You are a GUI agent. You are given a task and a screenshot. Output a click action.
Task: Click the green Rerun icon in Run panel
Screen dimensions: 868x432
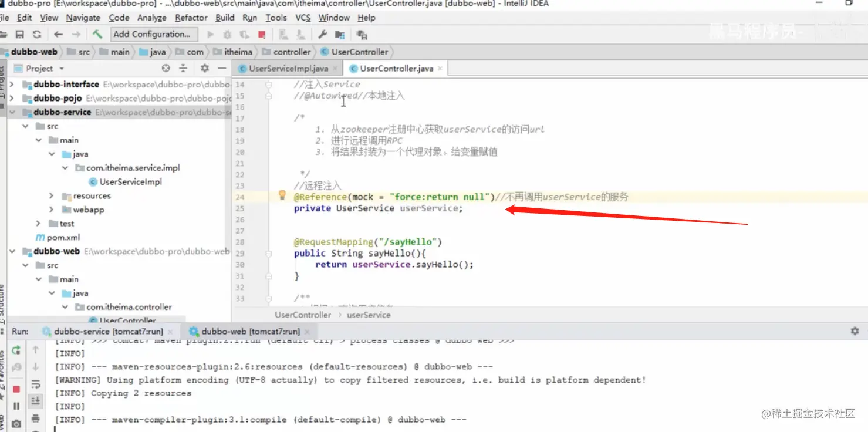point(16,350)
